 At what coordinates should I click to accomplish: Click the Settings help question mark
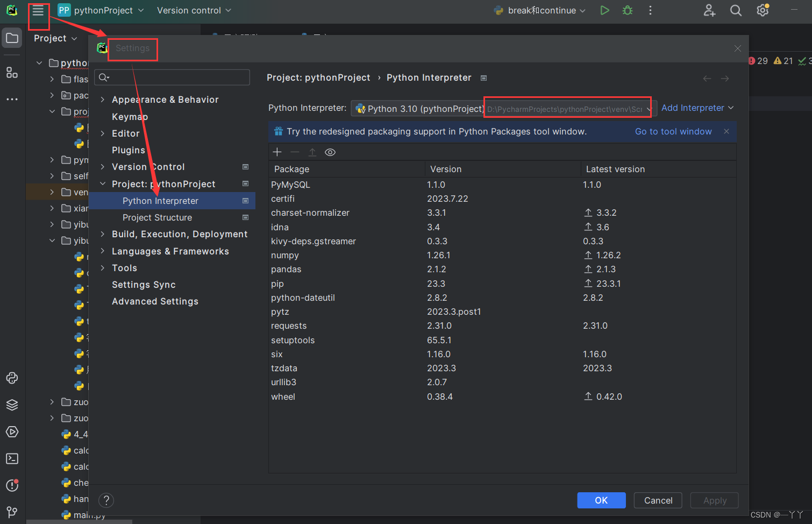106,500
